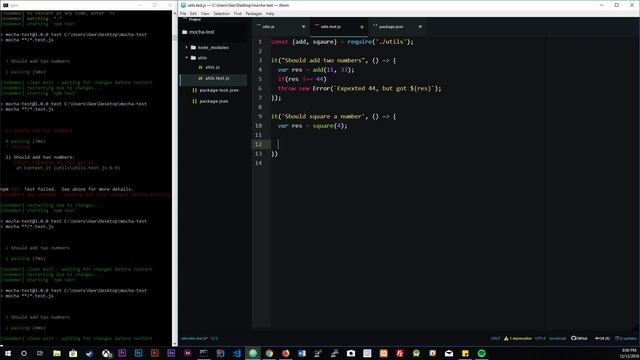Open the File menu in Atom
The image size is (640, 360).
coord(183,13)
